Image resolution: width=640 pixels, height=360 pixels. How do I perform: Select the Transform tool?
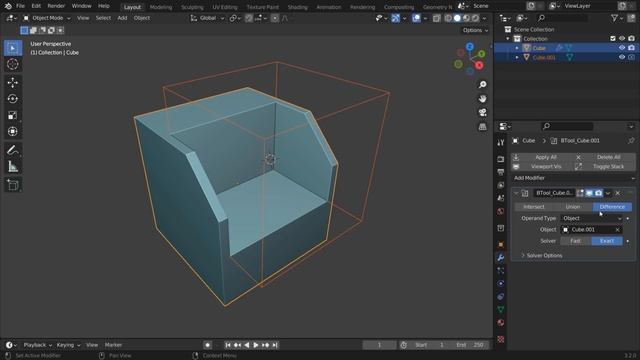coord(13,131)
